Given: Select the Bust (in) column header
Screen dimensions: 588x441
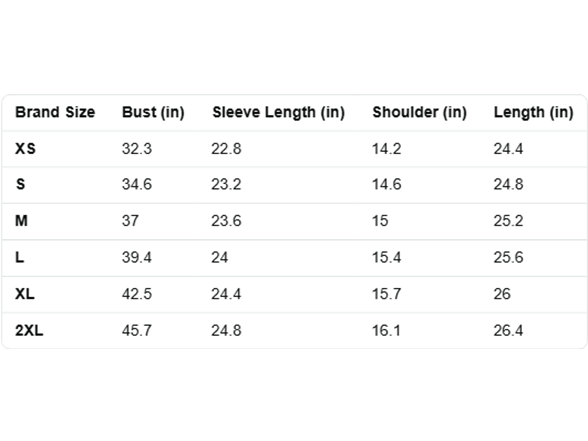Looking at the screenshot, I should pyautogui.click(x=153, y=112).
